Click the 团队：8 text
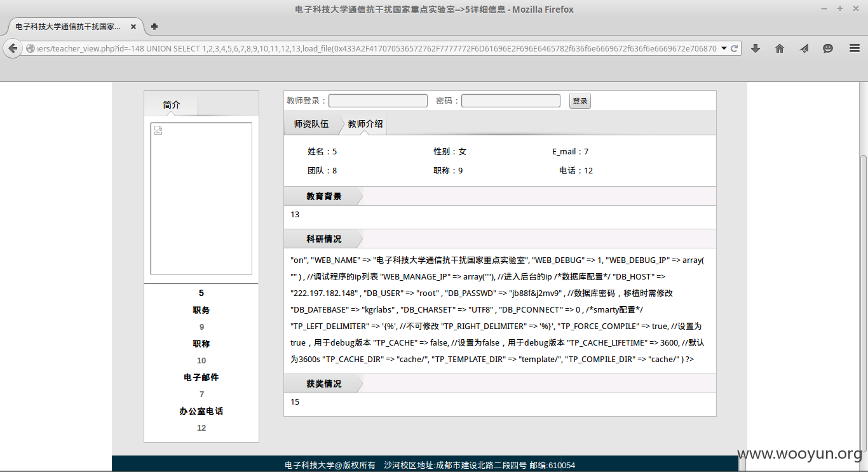 (x=322, y=170)
